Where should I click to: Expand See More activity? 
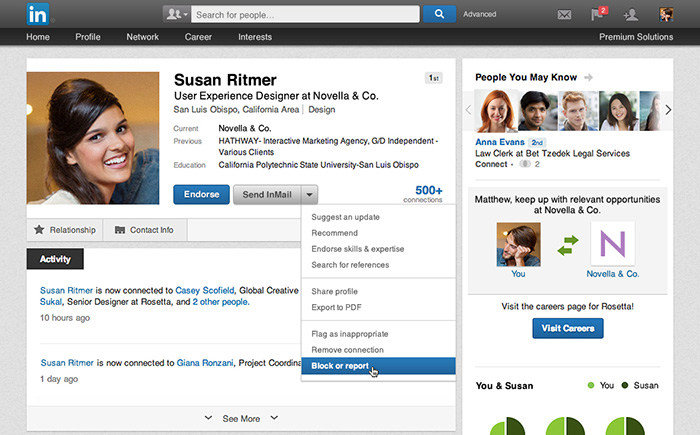[241, 418]
